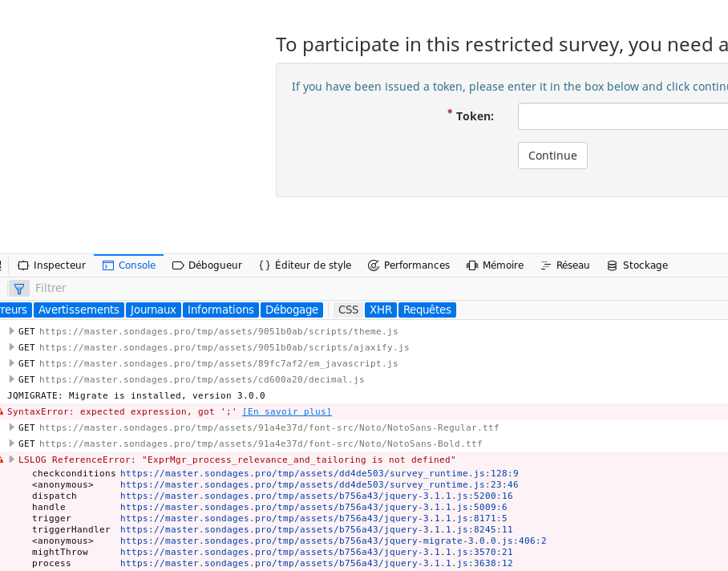The image size is (728, 571).
Task: Switch to the Console tab
Action: click(x=129, y=265)
